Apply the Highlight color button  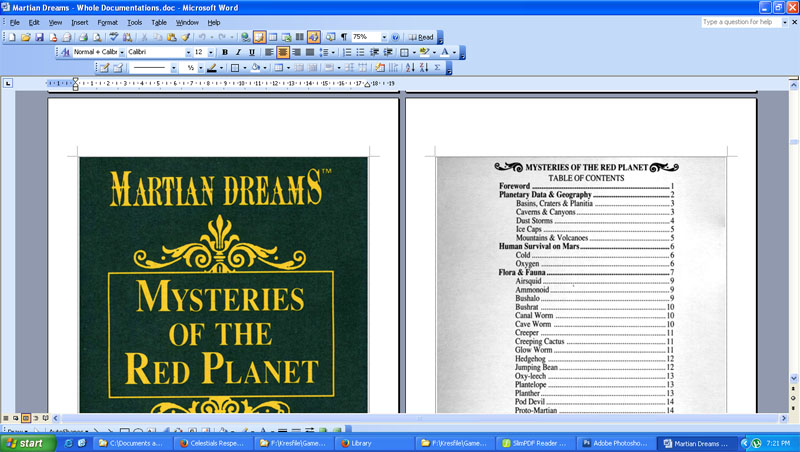[423, 52]
